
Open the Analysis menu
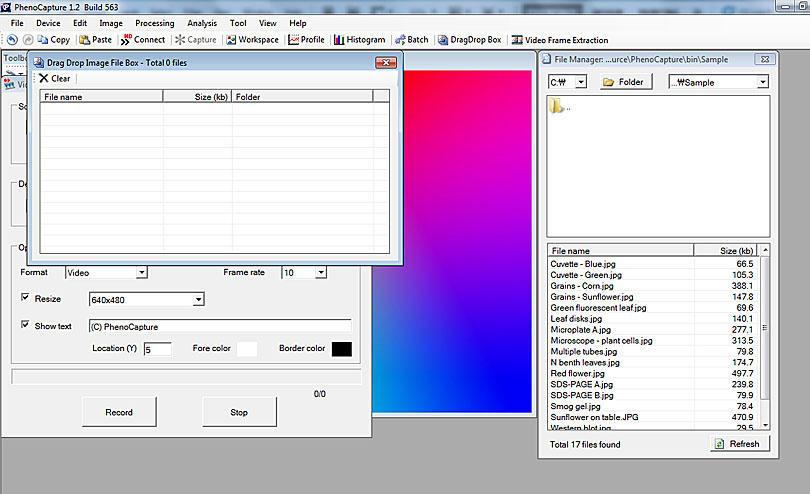pos(202,23)
